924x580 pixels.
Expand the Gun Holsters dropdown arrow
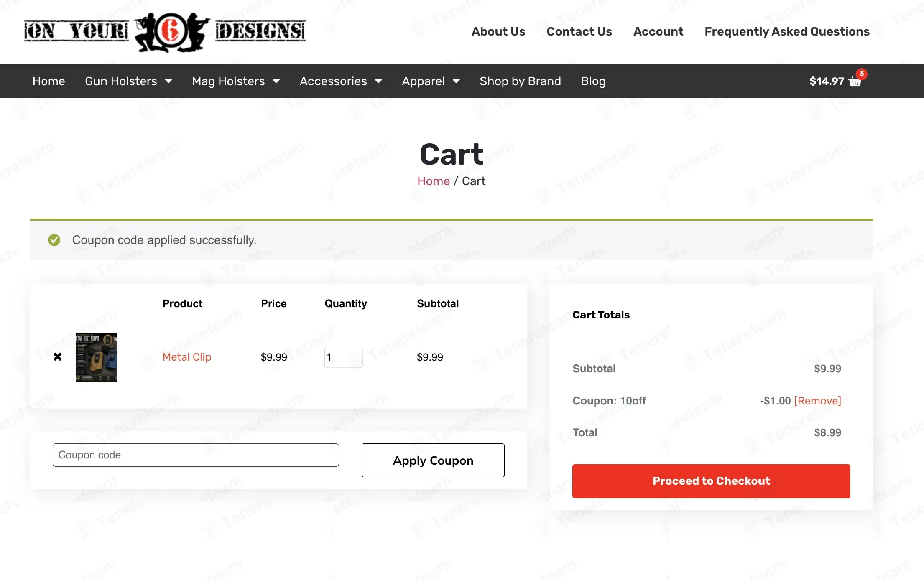point(168,81)
